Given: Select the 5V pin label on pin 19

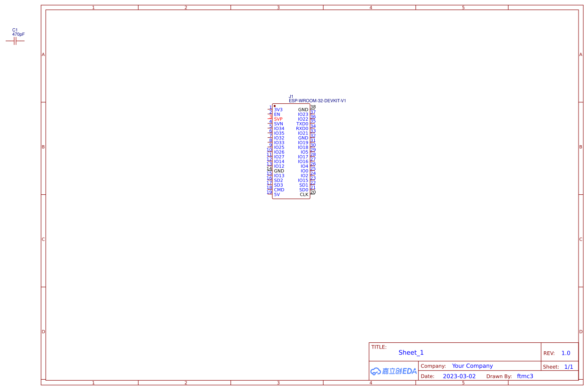Looking at the screenshot, I should click(277, 194).
